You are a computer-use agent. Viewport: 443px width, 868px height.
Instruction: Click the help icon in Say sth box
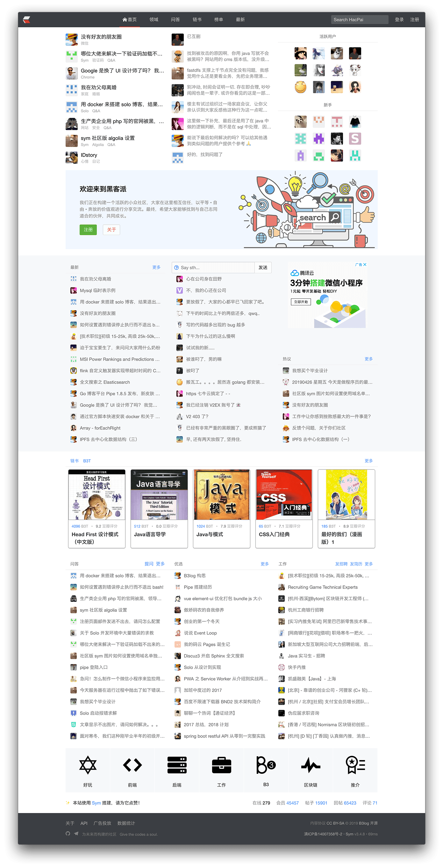point(176,268)
